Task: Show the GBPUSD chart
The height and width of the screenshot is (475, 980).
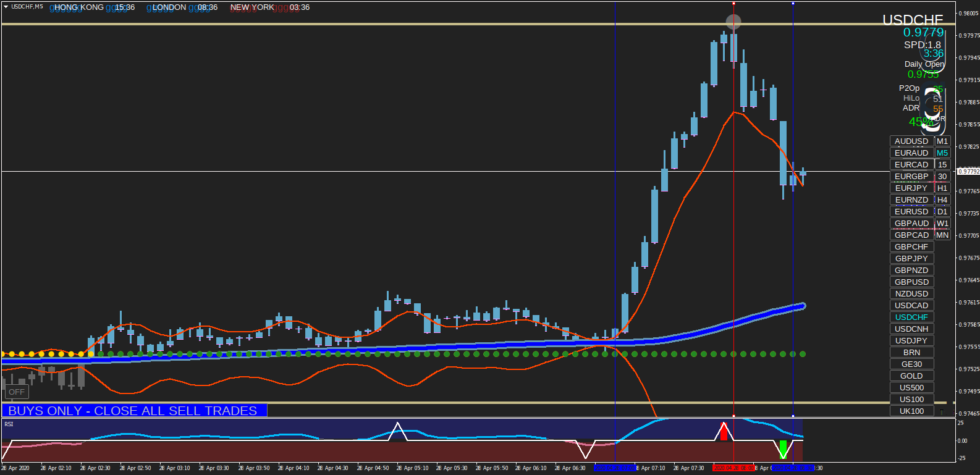Action: click(x=911, y=282)
